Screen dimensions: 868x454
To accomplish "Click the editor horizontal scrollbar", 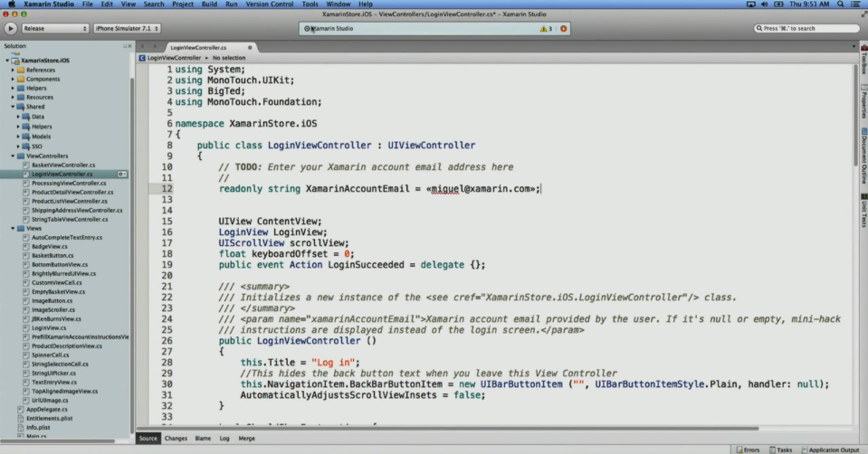I will (x=447, y=428).
